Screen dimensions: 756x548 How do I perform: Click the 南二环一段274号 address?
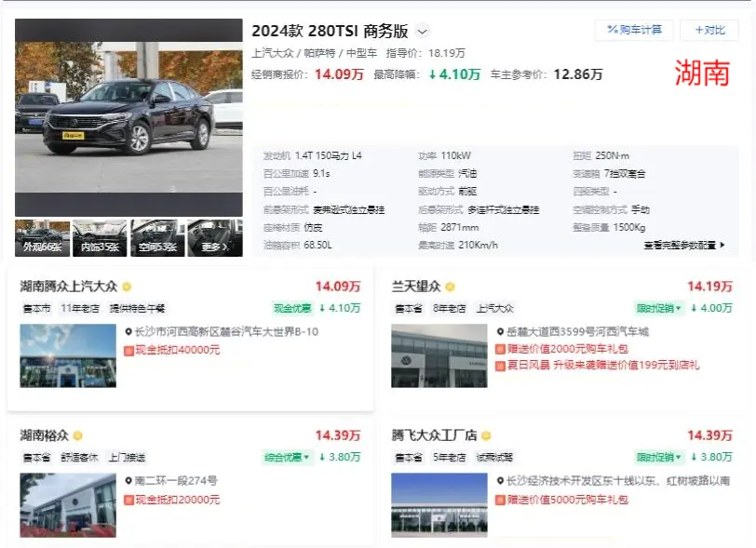pos(176,480)
